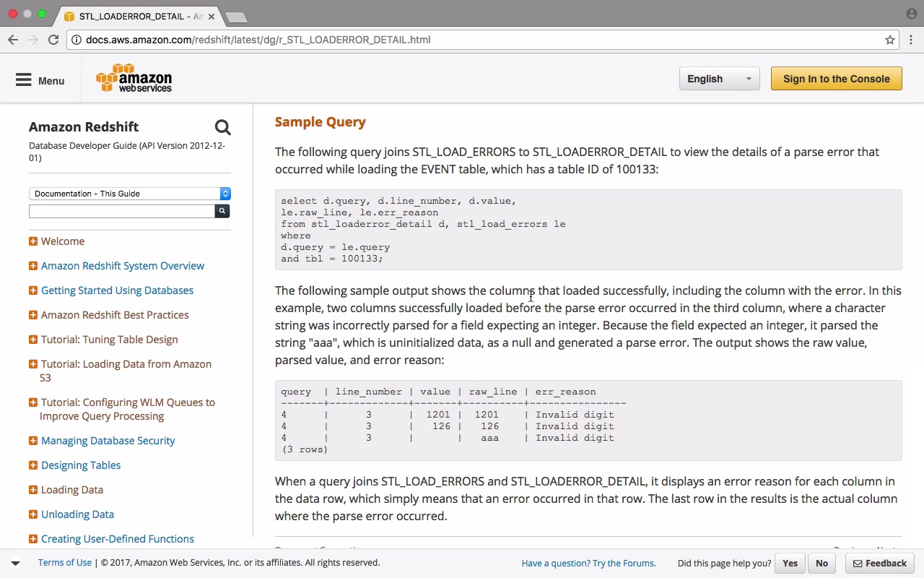Click the magnifier icon beside Amazon Redshift

click(222, 128)
